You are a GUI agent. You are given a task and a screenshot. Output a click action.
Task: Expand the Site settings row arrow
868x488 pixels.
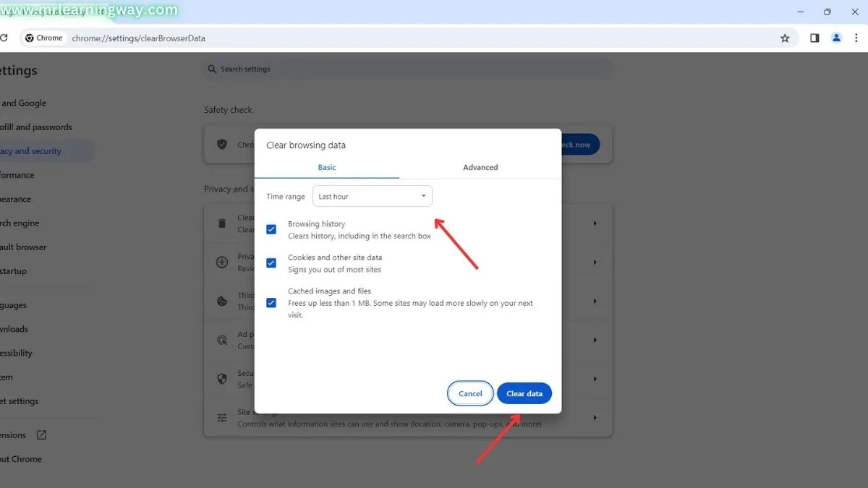[x=595, y=418]
